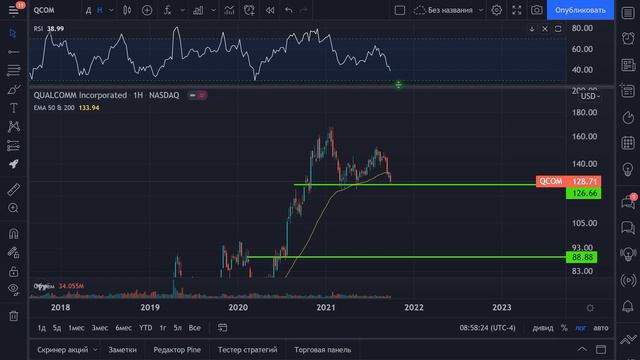Start bar replay mode
This screenshot has width=640, height=360.
[270, 10]
